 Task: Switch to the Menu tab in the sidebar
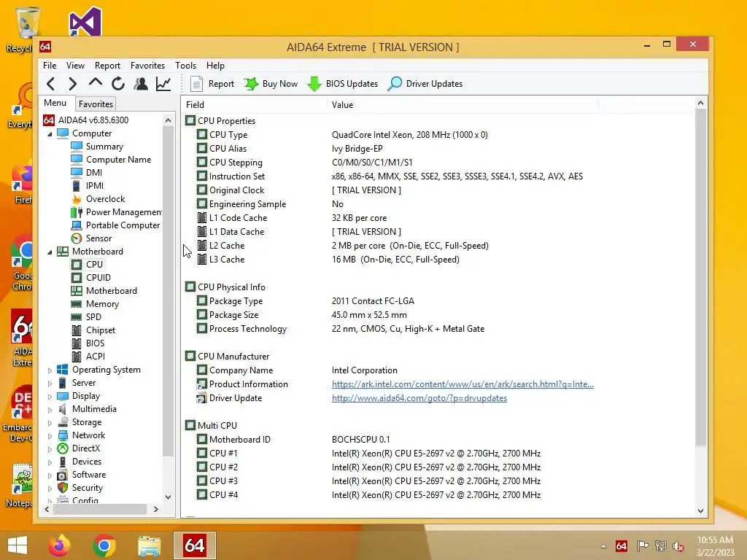click(x=55, y=103)
